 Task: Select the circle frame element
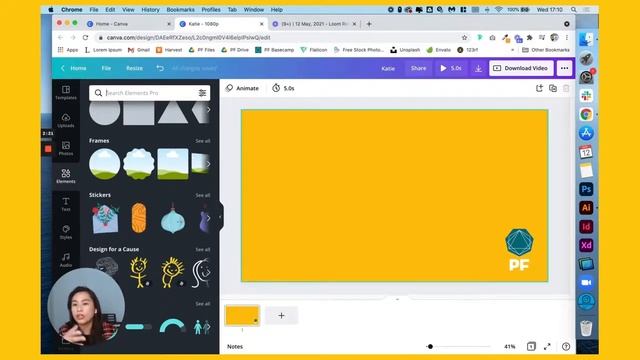point(105,164)
